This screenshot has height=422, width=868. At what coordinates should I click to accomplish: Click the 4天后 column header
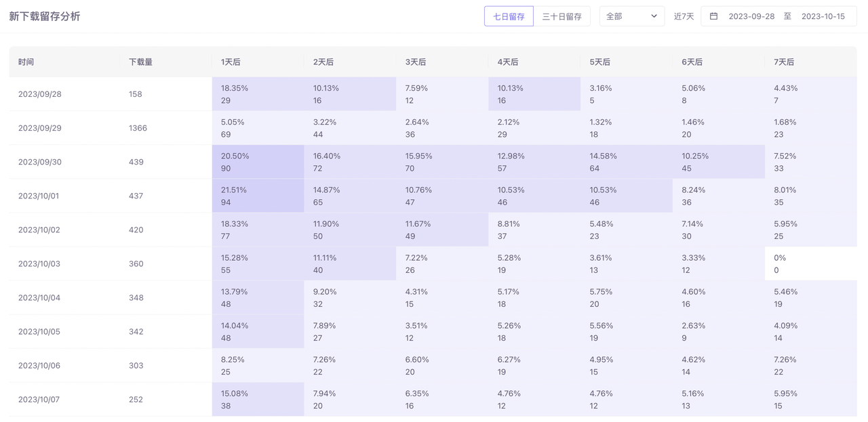507,62
